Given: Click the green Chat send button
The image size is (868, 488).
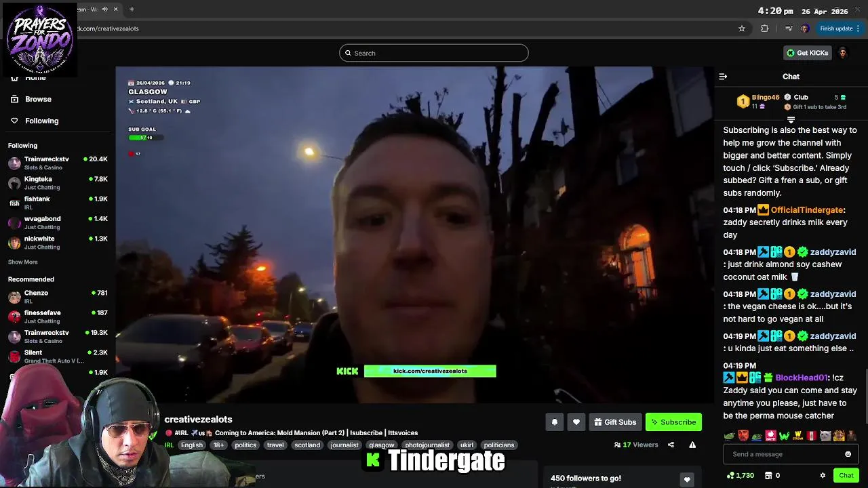Looking at the screenshot, I should tap(846, 476).
